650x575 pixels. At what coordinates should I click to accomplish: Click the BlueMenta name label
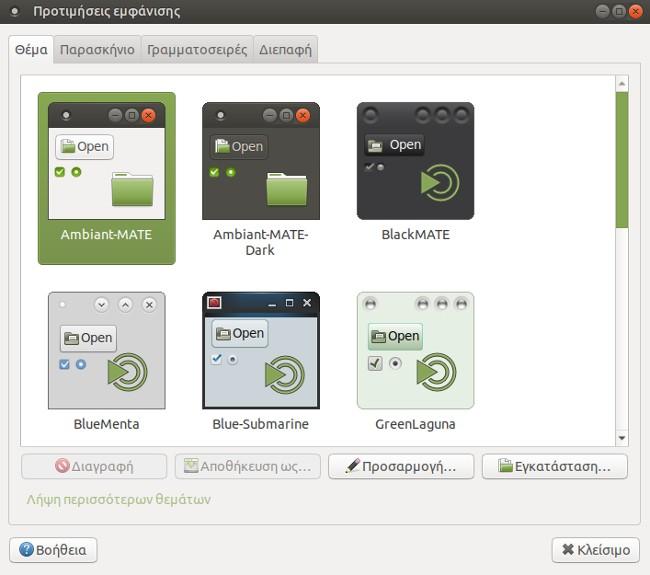point(107,424)
